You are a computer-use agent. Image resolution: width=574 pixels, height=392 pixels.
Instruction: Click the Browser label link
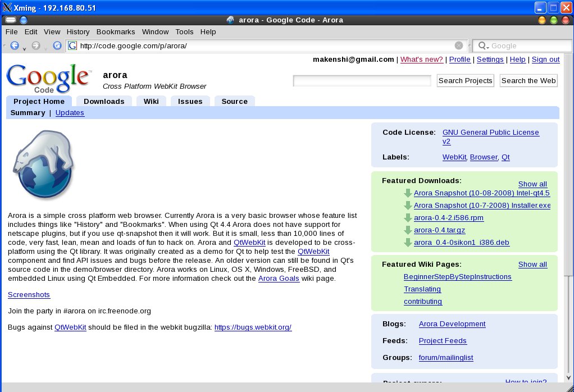(x=484, y=157)
